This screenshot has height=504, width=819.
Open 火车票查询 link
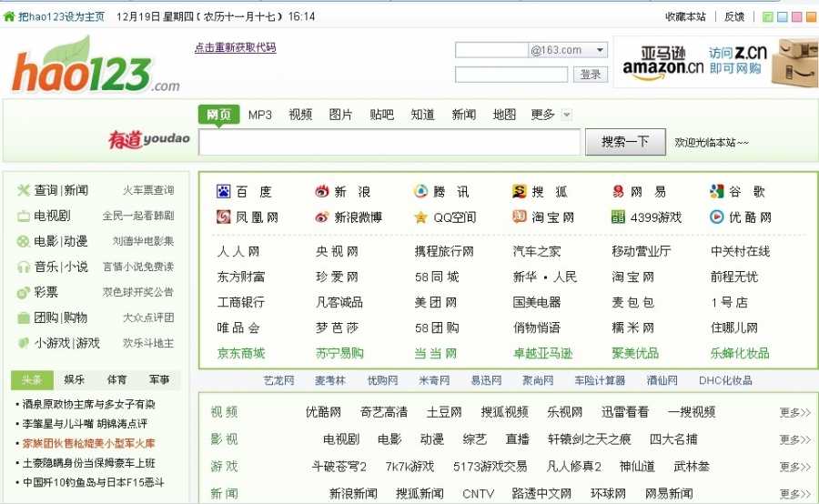(x=147, y=190)
